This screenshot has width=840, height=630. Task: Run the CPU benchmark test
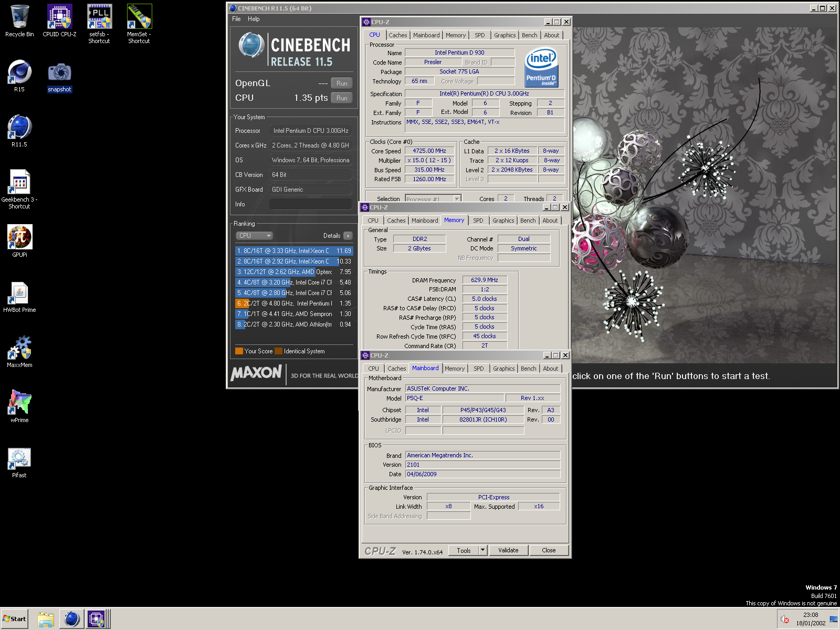point(342,98)
